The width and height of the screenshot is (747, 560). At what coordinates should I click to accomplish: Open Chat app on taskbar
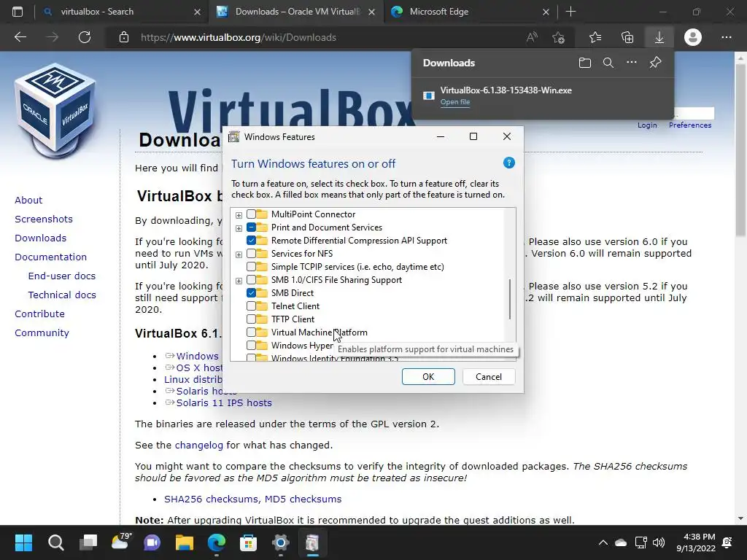click(152, 542)
